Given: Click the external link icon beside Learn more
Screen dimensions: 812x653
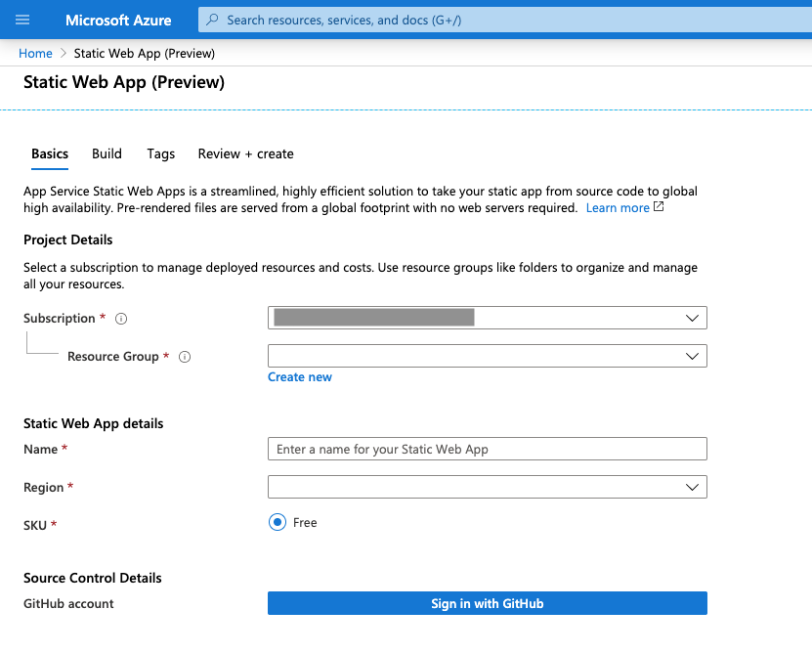Looking at the screenshot, I should click(x=659, y=207).
